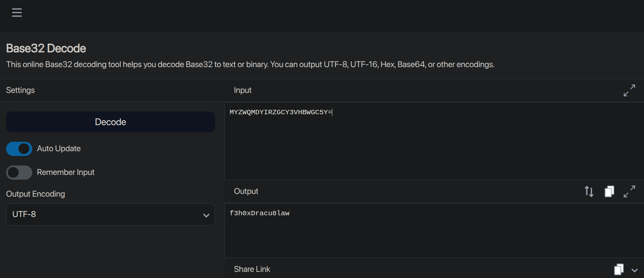
Task: Turn off the Auto Update switch
Action: tap(19, 149)
